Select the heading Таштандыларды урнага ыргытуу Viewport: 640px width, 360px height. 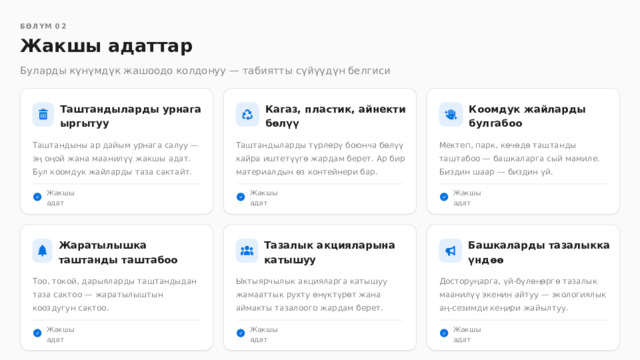point(130,116)
